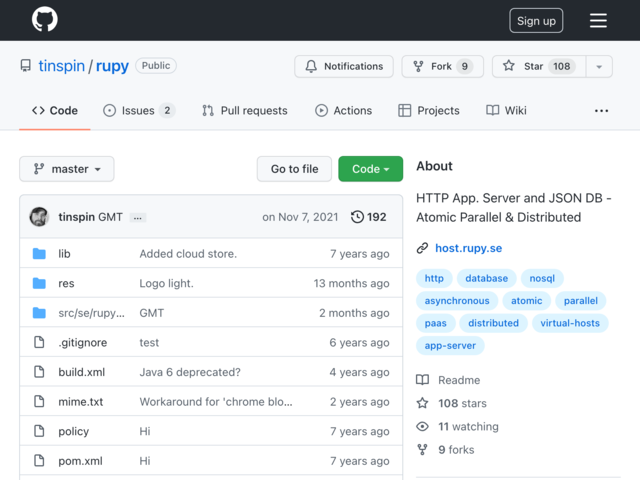The image size is (640, 480).
Task: Open the policy file name
Action: tap(73, 431)
